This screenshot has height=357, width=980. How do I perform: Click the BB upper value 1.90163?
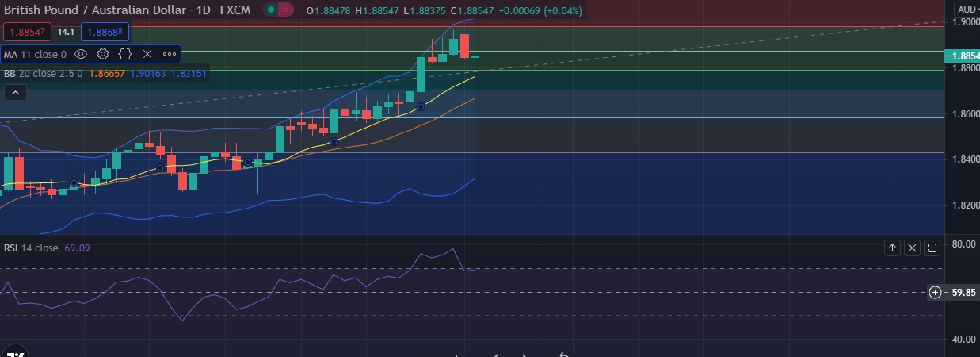[147, 73]
